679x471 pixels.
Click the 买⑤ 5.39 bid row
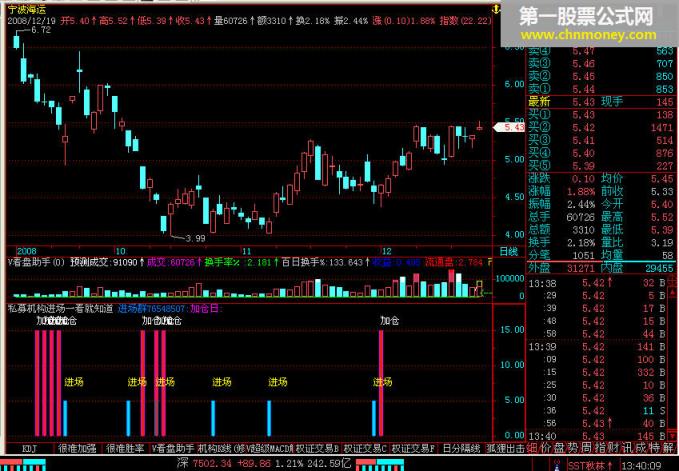click(x=601, y=166)
